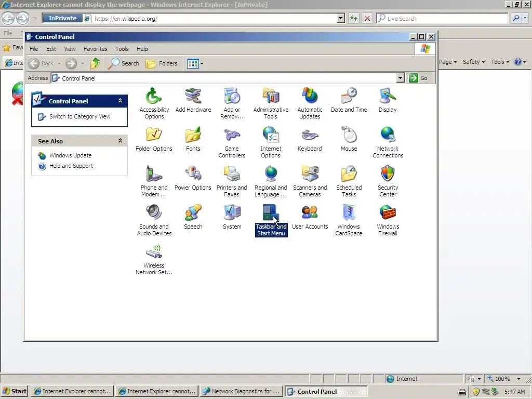The height and width of the screenshot is (399, 532).
Task: Select the Mouse icon
Action: [349, 139]
